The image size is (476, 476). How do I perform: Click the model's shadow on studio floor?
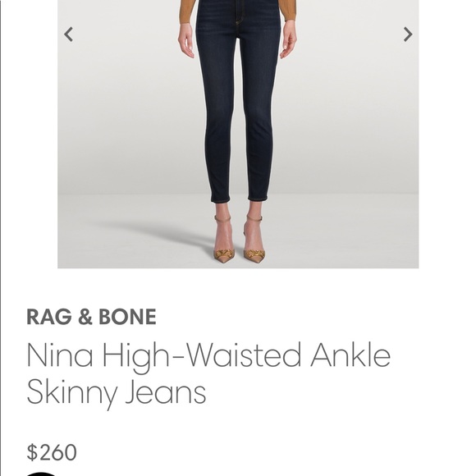tap(152, 234)
